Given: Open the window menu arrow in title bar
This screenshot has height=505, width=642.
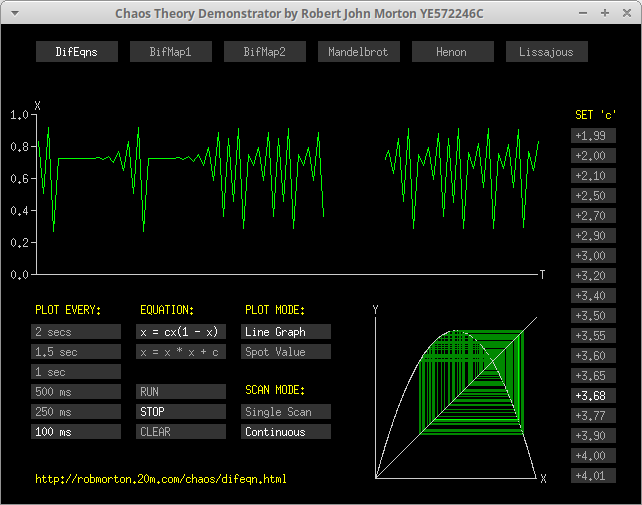Looking at the screenshot, I should pos(15,14).
